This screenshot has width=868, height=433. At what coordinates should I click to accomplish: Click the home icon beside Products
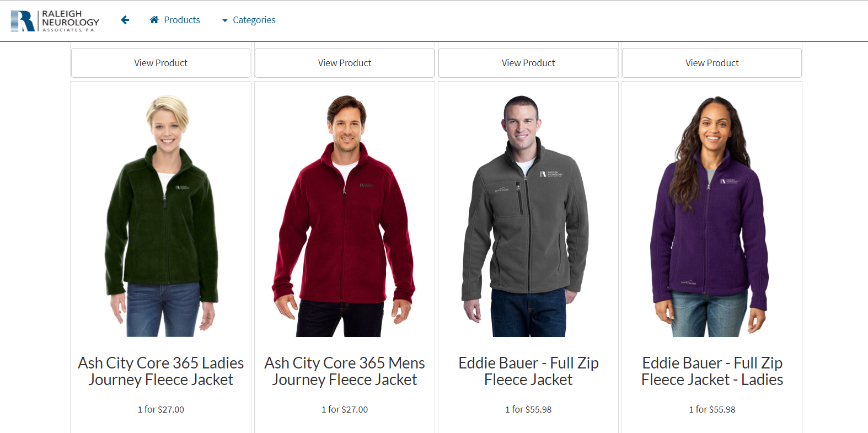click(154, 20)
